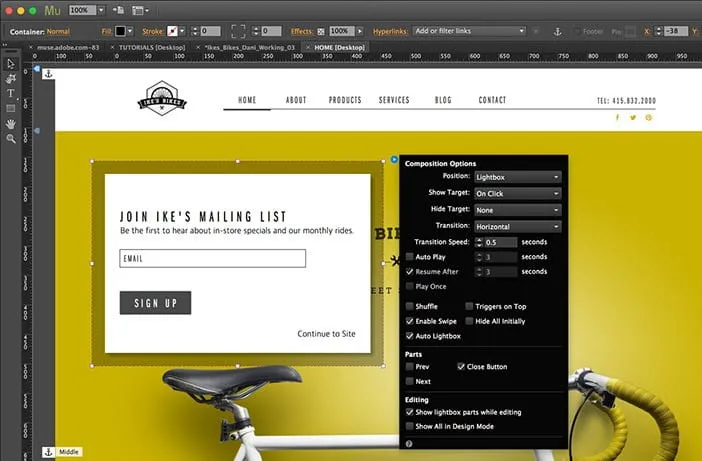Toggle the Resume After checkbox
This screenshot has width=702, height=461.
pyautogui.click(x=409, y=271)
